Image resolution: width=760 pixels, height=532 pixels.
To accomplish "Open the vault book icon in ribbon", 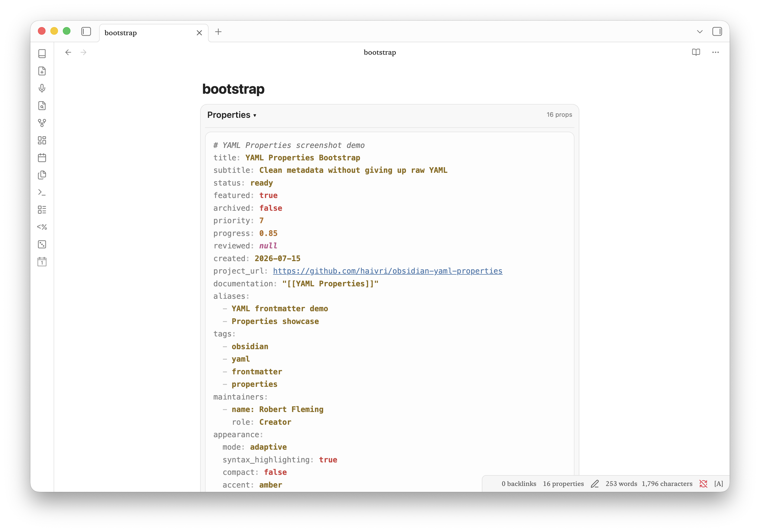I will 42,54.
